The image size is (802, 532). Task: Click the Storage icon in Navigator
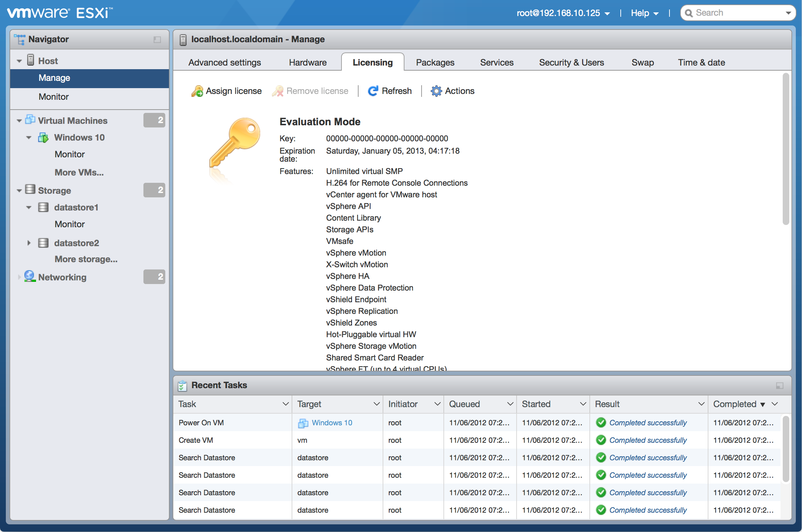pos(30,189)
